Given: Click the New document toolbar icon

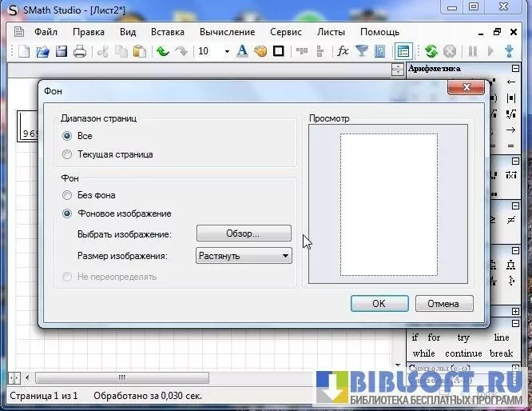Looking at the screenshot, I should 24,51.
